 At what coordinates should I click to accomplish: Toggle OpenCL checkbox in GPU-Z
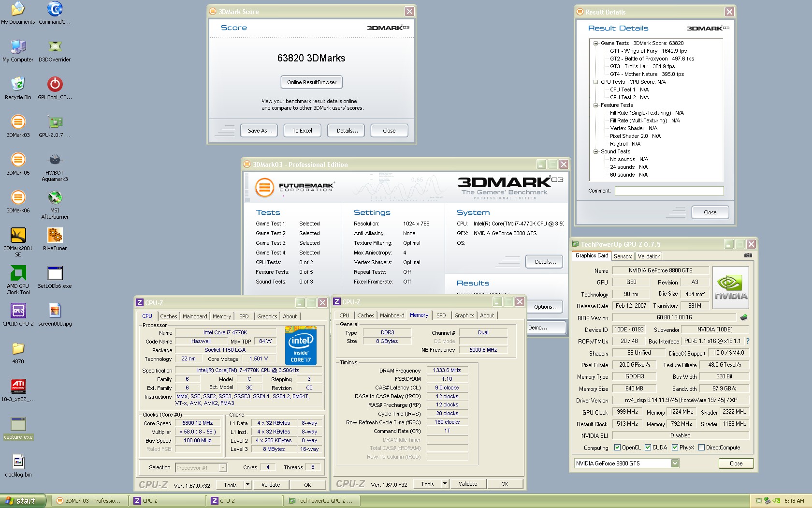tap(617, 448)
